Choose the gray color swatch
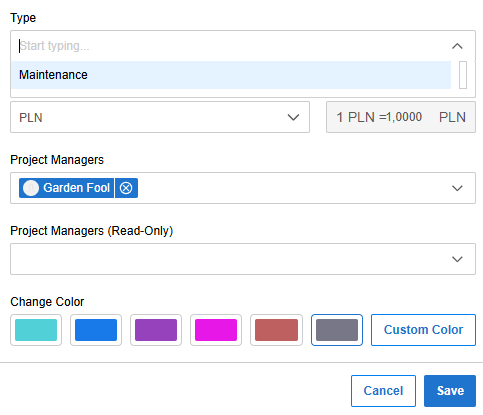 [x=337, y=330]
